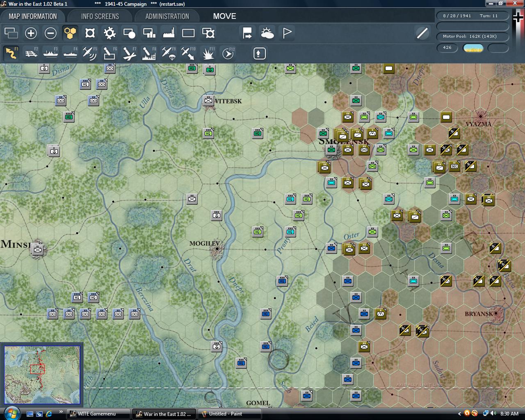Click the fort level bracket-circle icon
Screen dimensions: 525x420
(x=90, y=33)
